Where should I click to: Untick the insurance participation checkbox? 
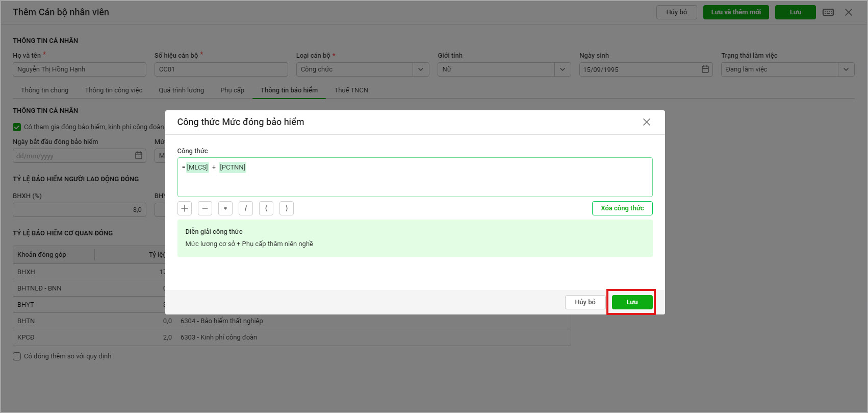(17, 127)
